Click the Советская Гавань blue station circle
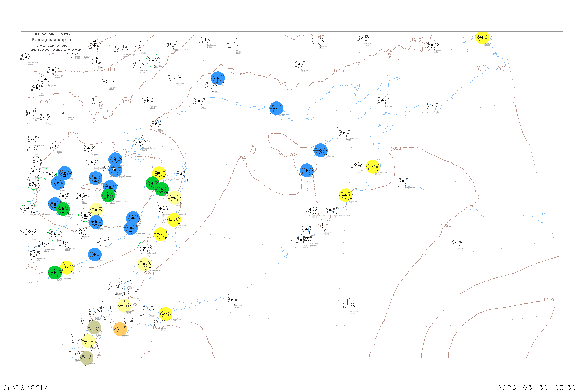This screenshot has height=392, width=588. click(131, 228)
